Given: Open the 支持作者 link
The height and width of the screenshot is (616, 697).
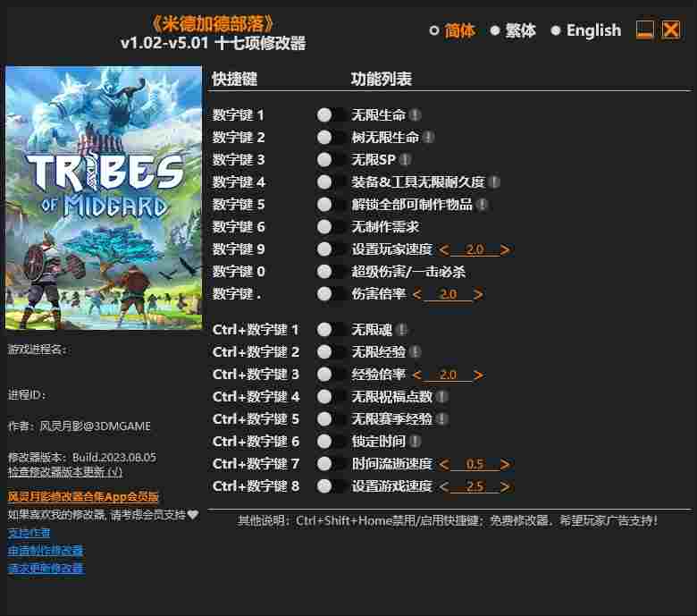Looking at the screenshot, I should click(x=29, y=533).
